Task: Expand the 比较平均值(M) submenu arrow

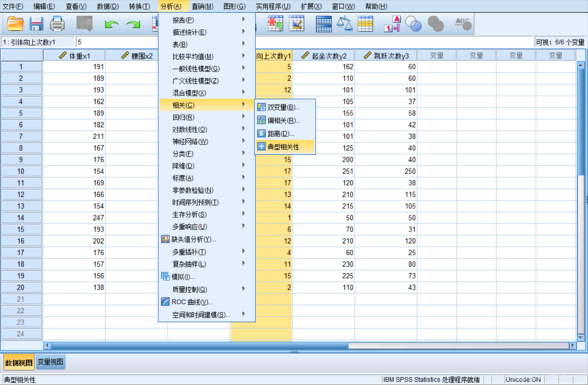Action: coord(244,56)
